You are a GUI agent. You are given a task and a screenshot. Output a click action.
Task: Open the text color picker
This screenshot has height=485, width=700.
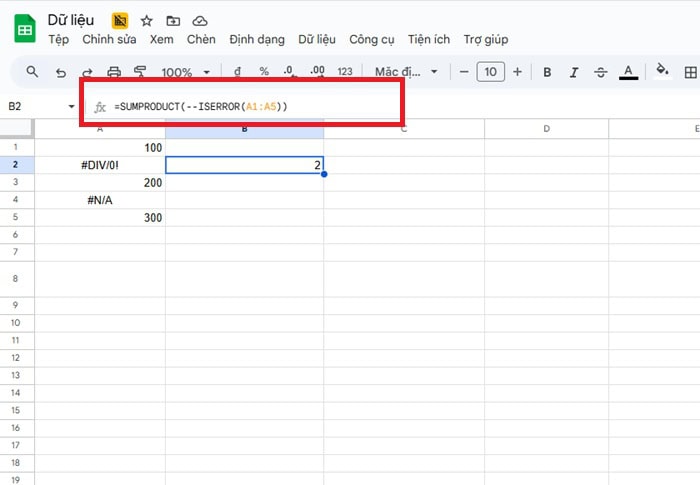tap(628, 72)
